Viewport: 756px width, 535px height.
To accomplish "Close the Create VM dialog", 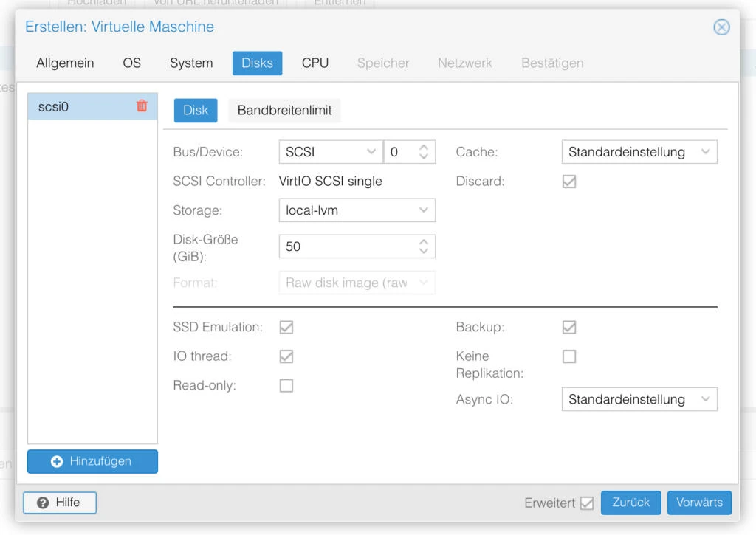I will pos(721,27).
